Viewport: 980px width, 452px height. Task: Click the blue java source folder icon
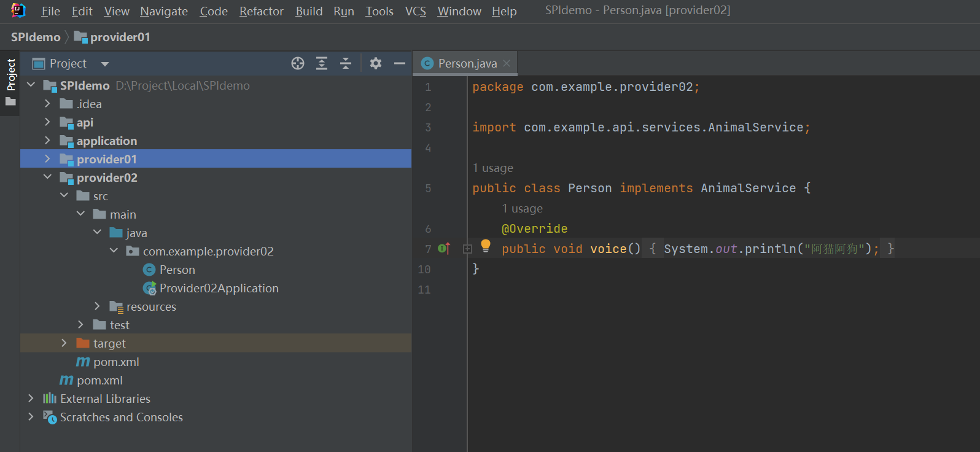[116, 233]
